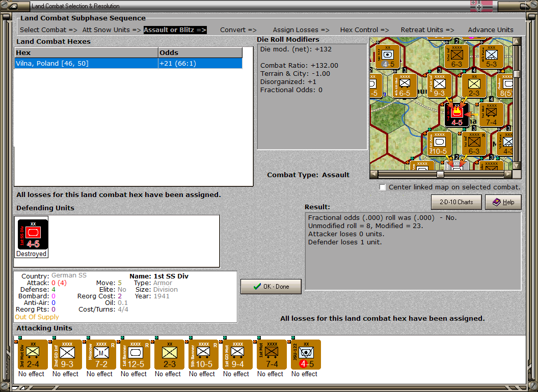
Task: Select the JSU-122 4-5 attacking unit
Action: (306, 355)
